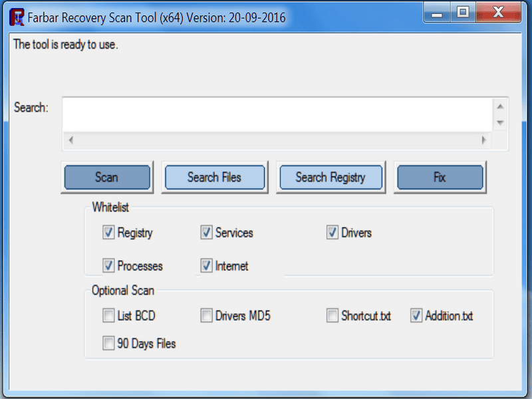Enable the List BCD option

(108, 315)
